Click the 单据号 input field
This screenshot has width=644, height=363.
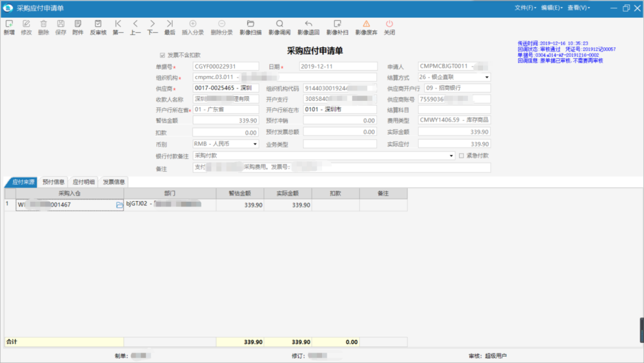[x=226, y=66]
